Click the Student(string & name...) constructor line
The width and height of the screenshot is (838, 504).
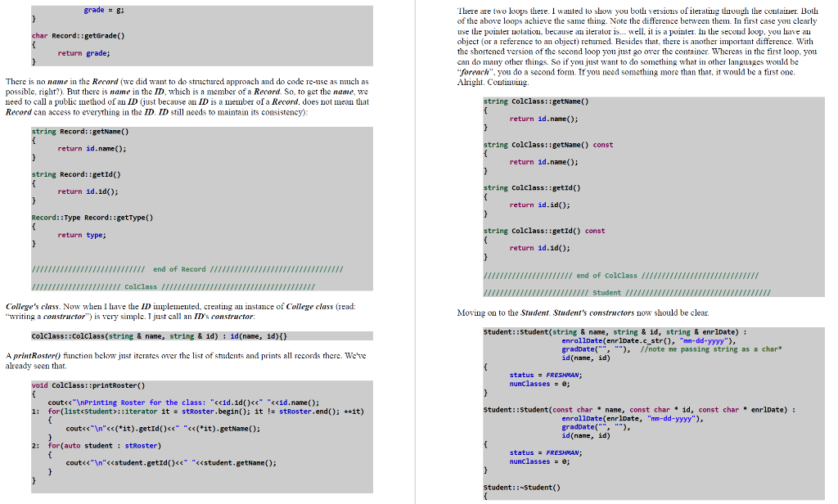(615, 332)
